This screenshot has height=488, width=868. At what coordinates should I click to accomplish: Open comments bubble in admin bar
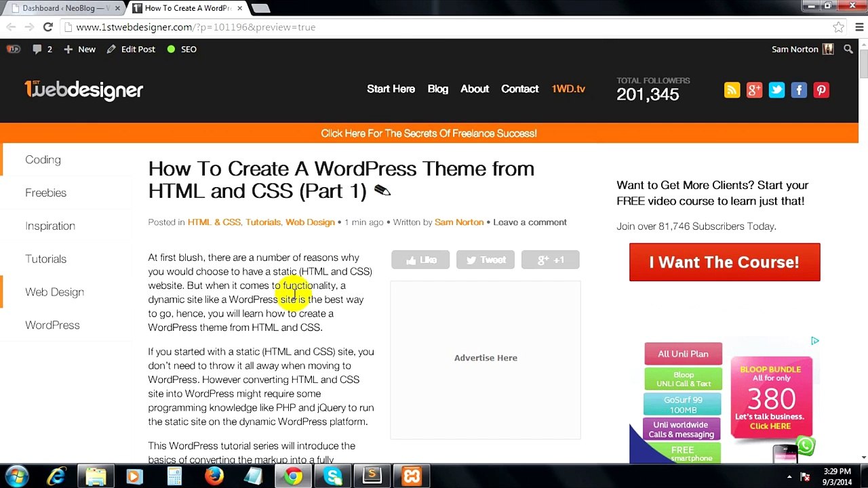click(x=42, y=49)
